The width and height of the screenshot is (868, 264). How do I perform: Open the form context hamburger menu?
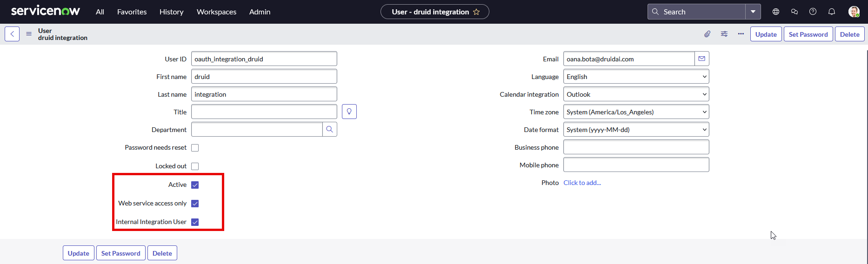click(29, 34)
